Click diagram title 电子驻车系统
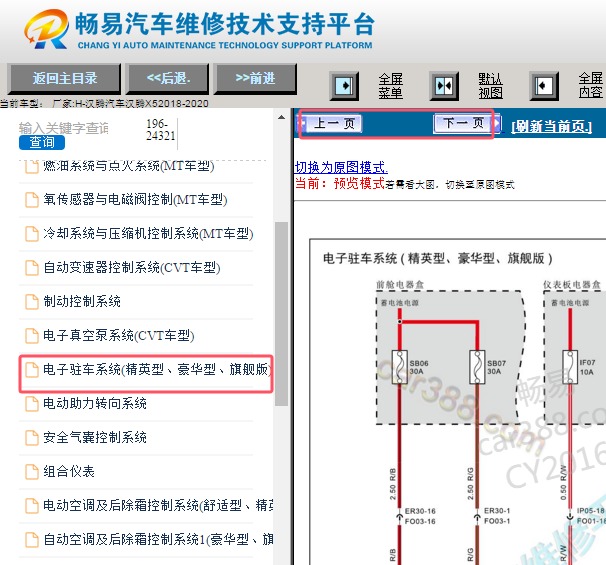This screenshot has height=565, width=606. [437, 258]
